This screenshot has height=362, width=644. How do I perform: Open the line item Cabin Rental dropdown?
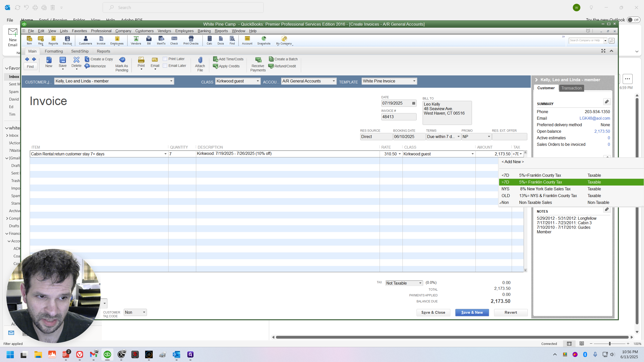(165, 154)
